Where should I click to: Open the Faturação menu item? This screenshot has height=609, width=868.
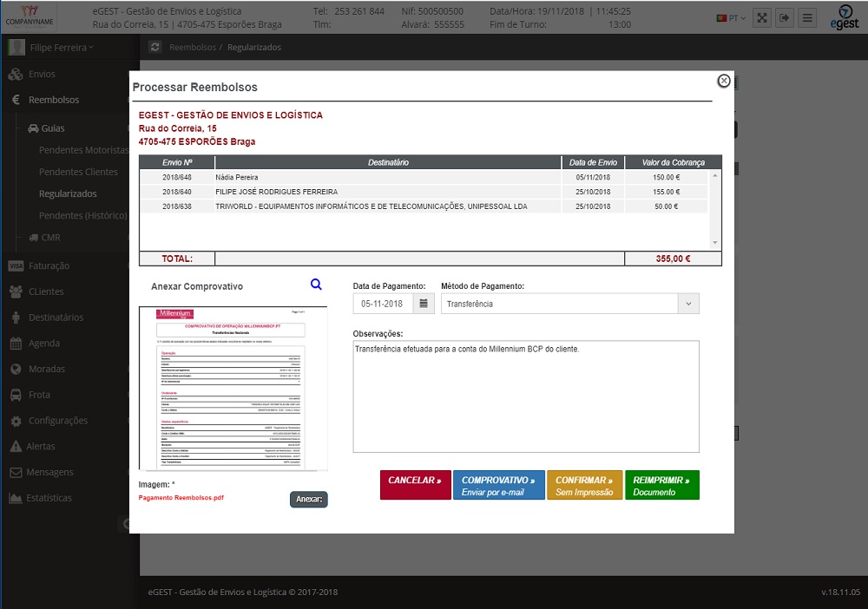(49, 265)
